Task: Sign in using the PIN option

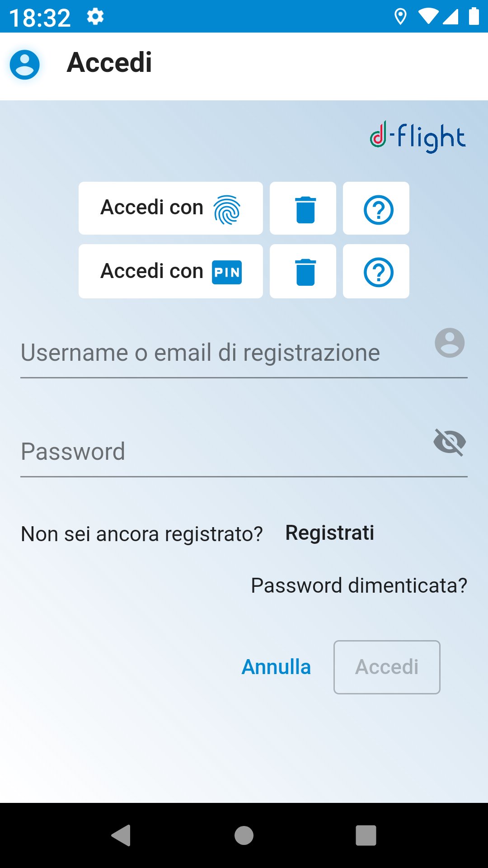Action: point(170,271)
